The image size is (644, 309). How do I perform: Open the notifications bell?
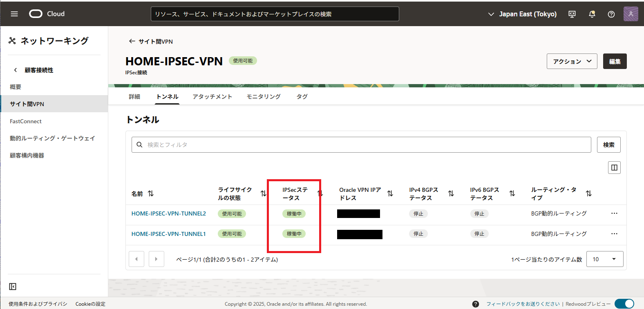pyautogui.click(x=592, y=14)
